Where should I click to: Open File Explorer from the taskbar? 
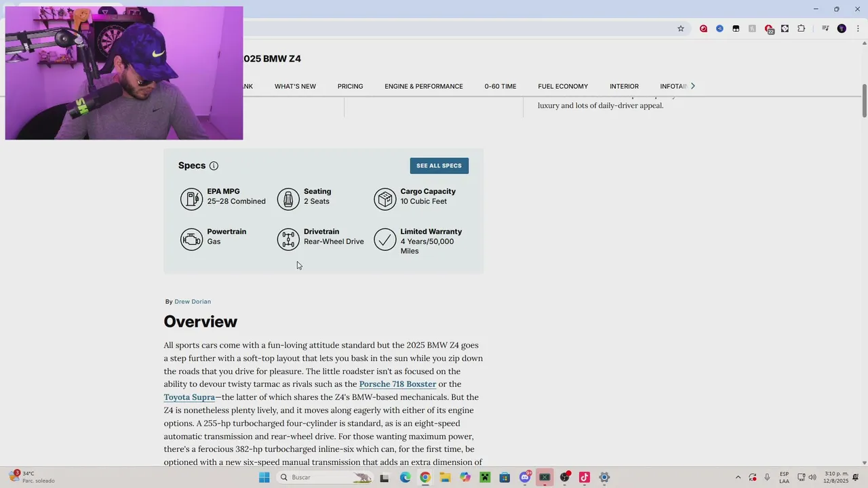pyautogui.click(x=445, y=477)
